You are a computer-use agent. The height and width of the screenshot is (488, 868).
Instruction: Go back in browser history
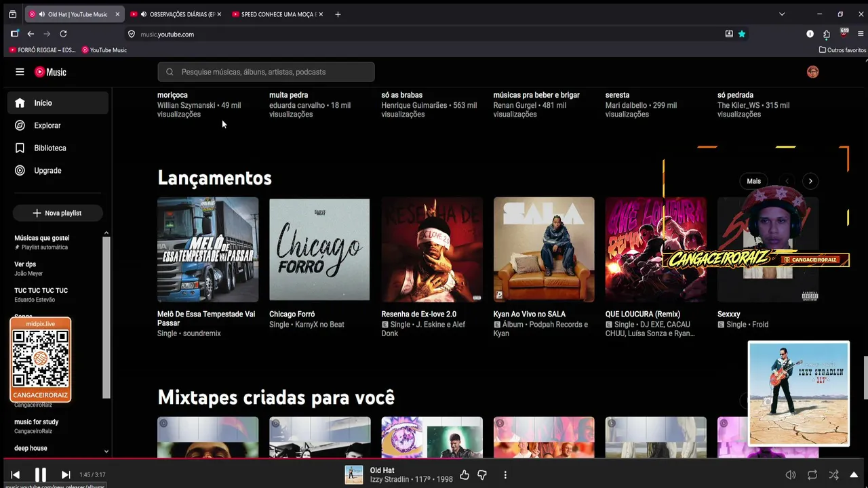pyautogui.click(x=31, y=34)
